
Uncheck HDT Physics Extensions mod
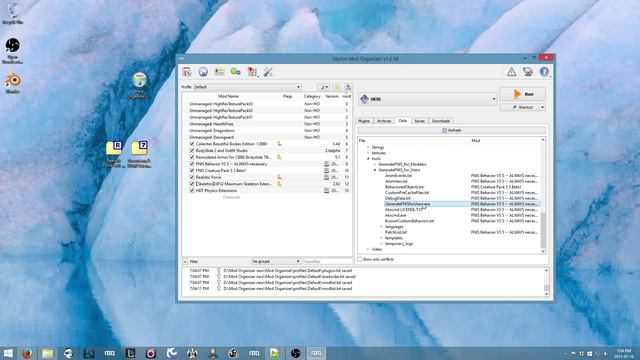point(192,191)
